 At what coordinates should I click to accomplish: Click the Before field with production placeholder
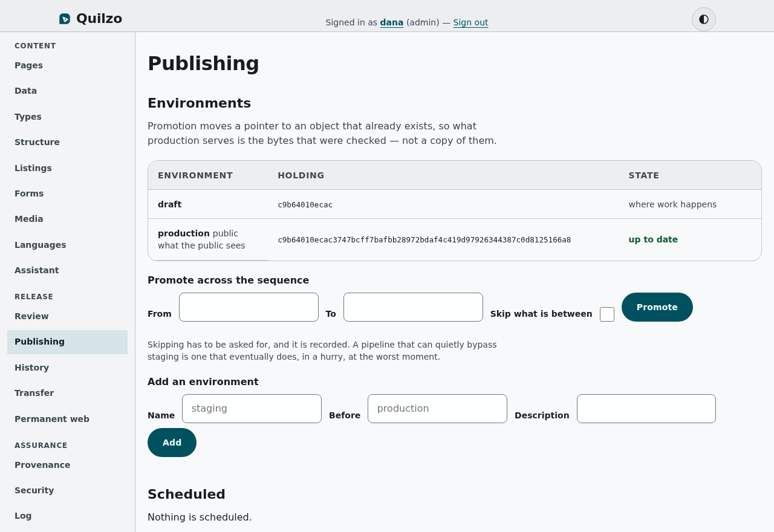click(437, 409)
